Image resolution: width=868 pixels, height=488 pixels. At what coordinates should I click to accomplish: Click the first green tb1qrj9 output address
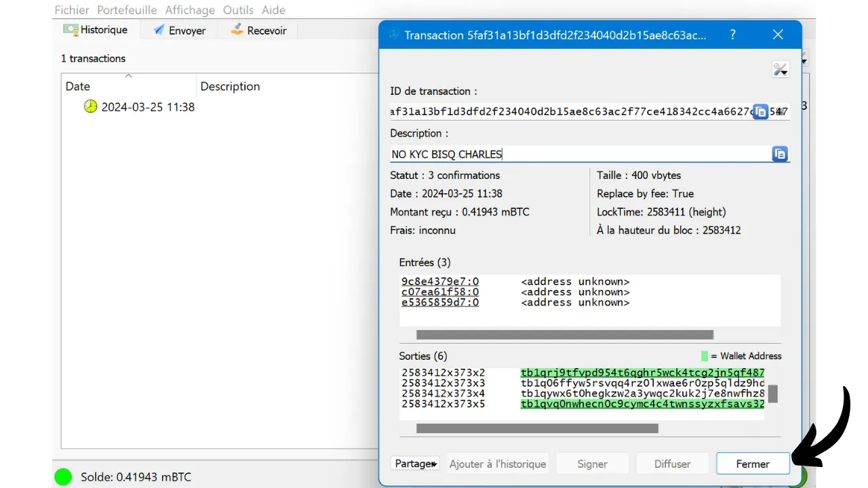[642, 373]
